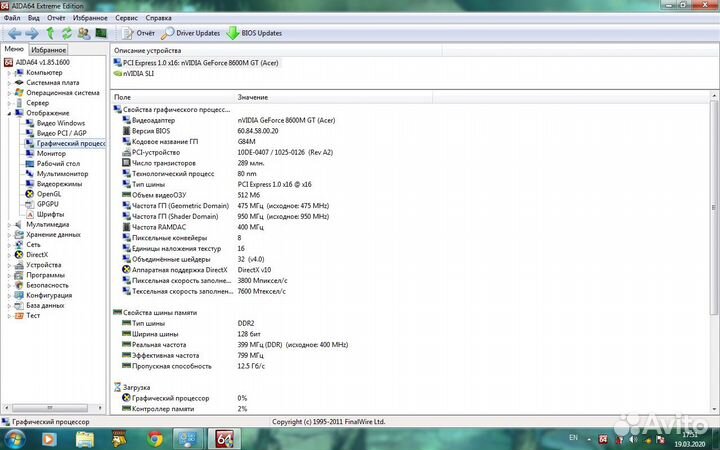Screen dimensions: 720x450
Task: Select GPGPU tree item
Action: [x=47, y=204]
